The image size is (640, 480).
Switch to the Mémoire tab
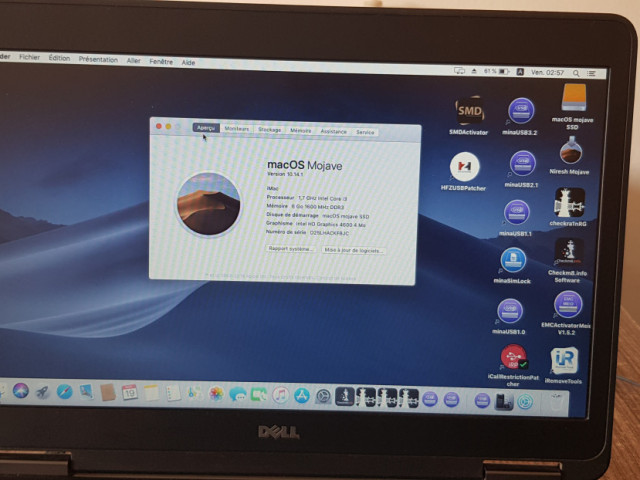click(301, 131)
